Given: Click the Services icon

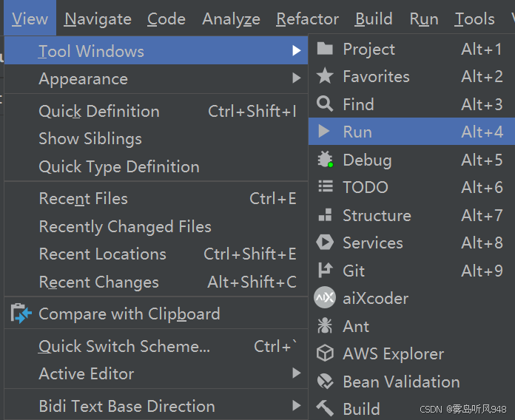Looking at the screenshot, I should 325,243.
